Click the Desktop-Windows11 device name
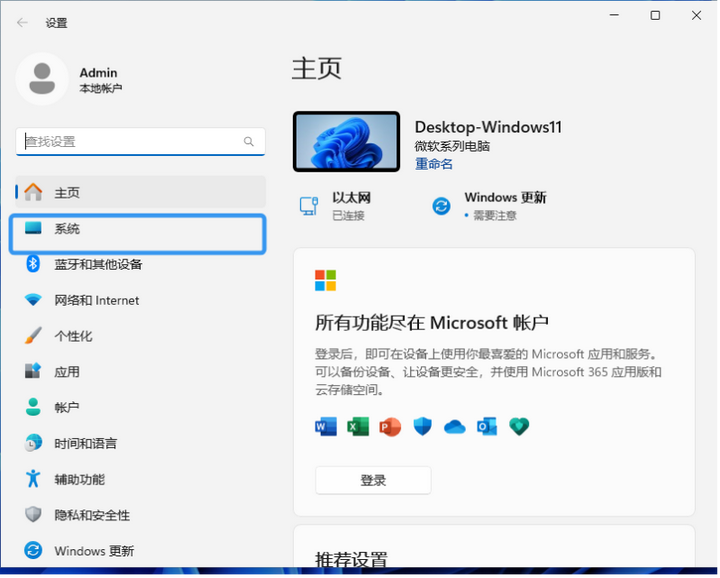The height and width of the screenshot is (578, 720). click(489, 128)
